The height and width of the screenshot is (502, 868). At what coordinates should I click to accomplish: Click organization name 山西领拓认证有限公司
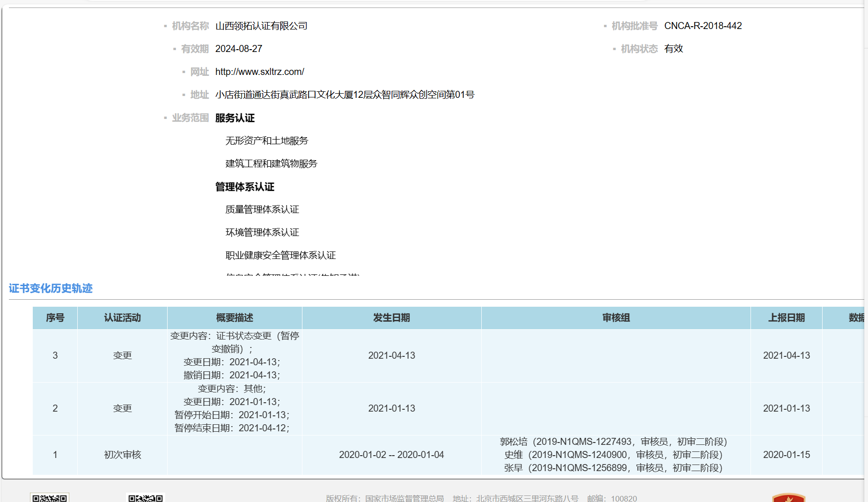(x=261, y=26)
